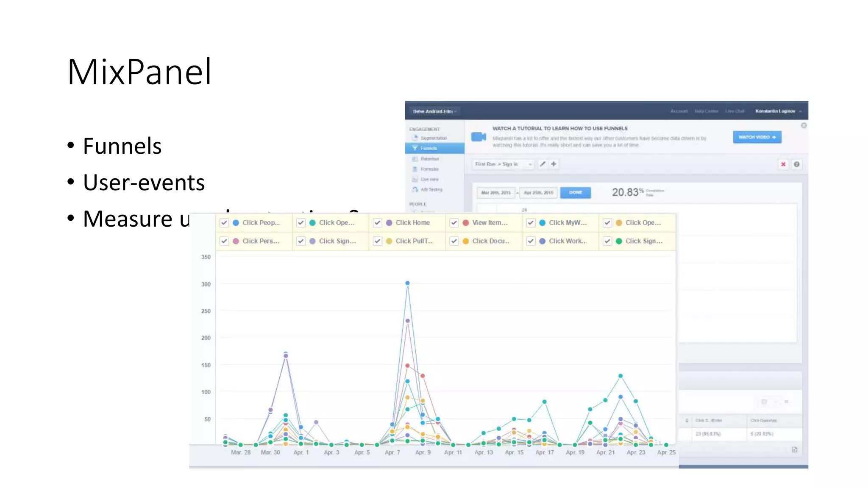Click the question mark help icon
This screenshot has height=488, width=868.
click(797, 164)
